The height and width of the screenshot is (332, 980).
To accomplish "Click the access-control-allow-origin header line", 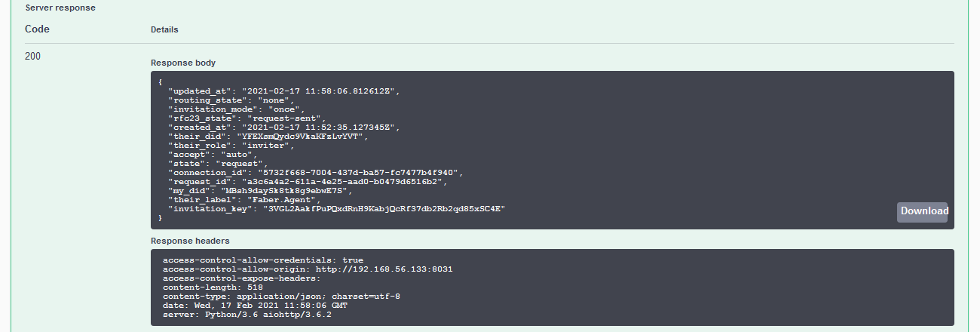I will tap(308, 269).
